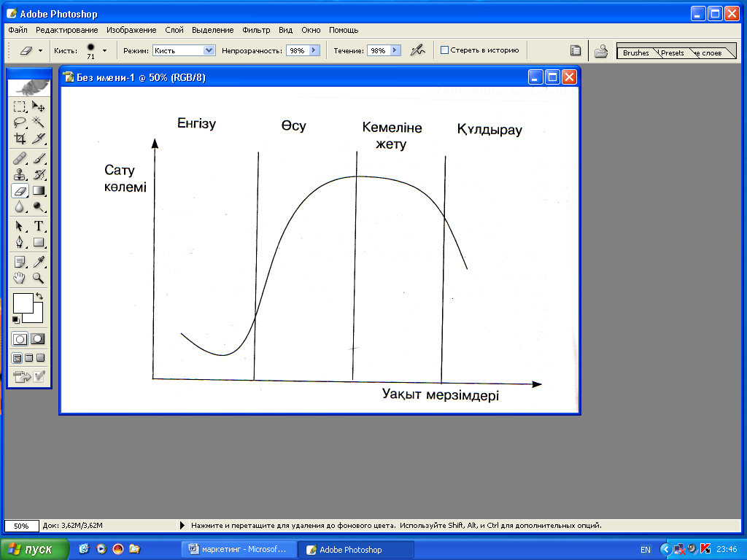The width and height of the screenshot is (747, 560).
Task: Select Full Screen mode
Action: tap(41, 358)
